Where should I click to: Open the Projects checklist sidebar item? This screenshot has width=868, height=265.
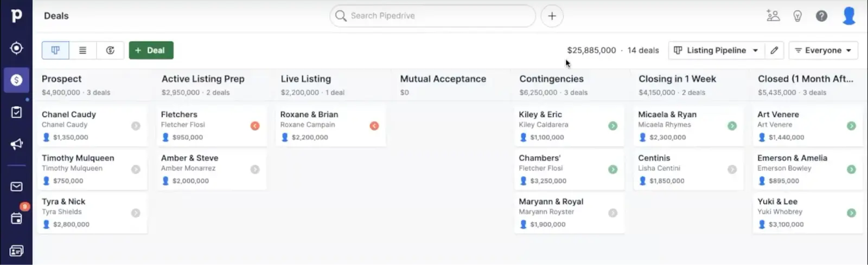16,112
